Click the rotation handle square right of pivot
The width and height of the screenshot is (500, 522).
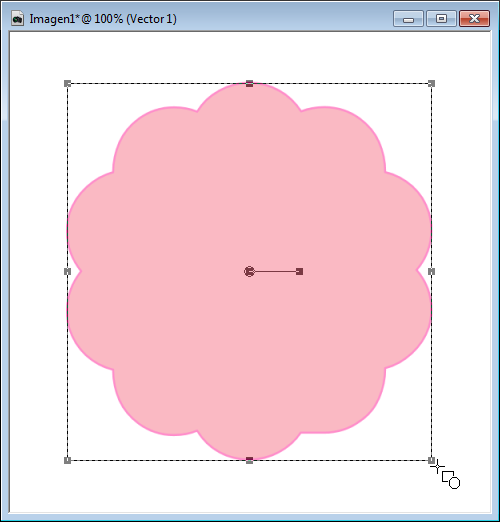click(300, 272)
